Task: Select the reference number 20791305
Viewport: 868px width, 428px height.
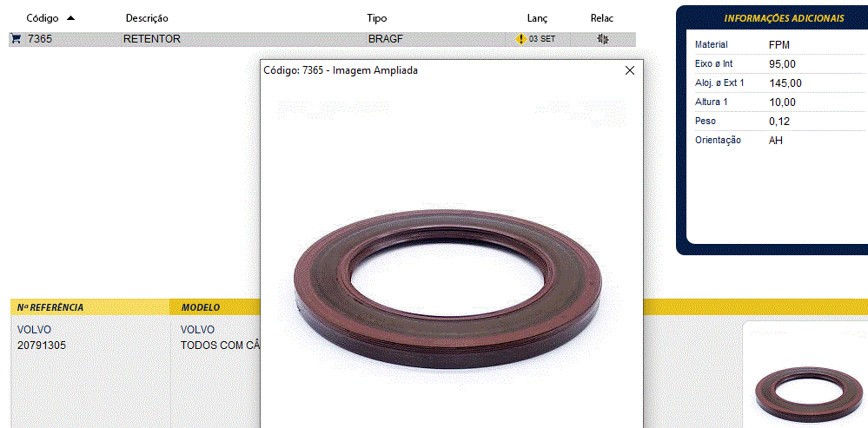Action: [x=42, y=346]
